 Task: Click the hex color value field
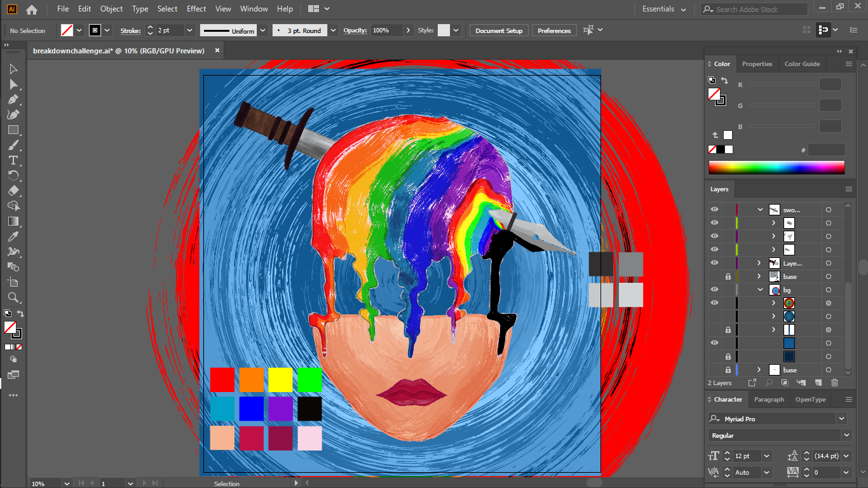(827, 150)
